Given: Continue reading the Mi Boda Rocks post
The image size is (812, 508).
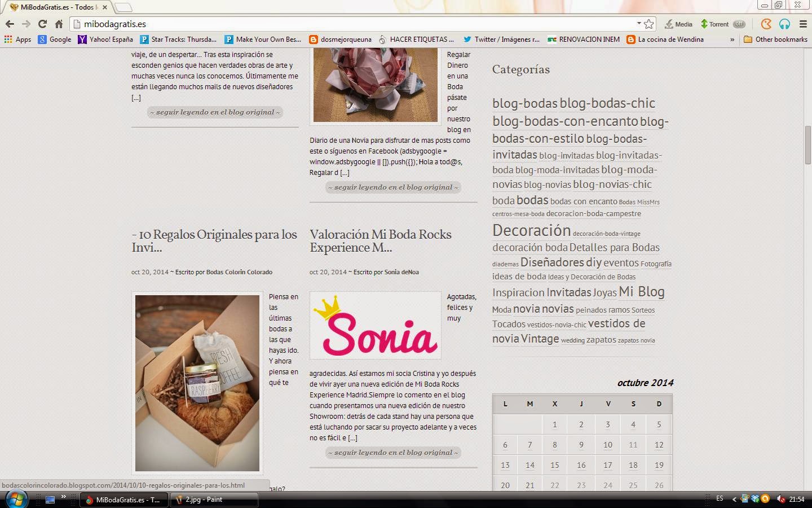Looking at the screenshot, I should (x=393, y=453).
